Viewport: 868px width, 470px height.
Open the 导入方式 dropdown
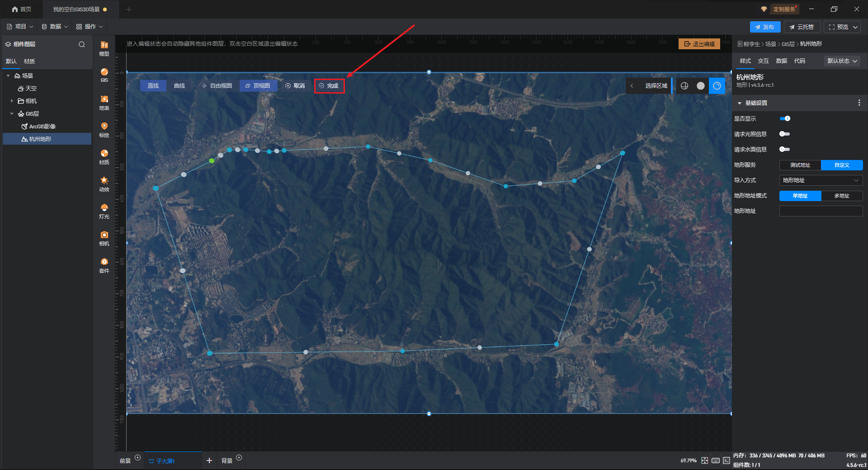click(x=821, y=180)
